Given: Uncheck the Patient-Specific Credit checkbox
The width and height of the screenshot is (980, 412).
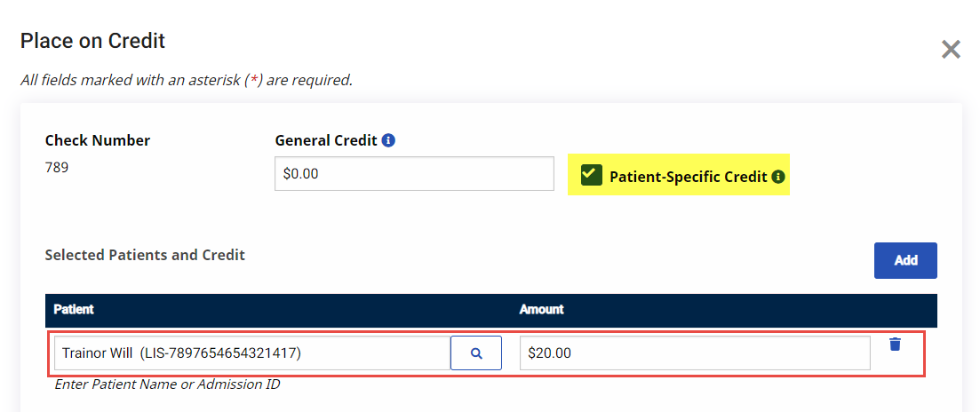Looking at the screenshot, I should pyautogui.click(x=591, y=175).
